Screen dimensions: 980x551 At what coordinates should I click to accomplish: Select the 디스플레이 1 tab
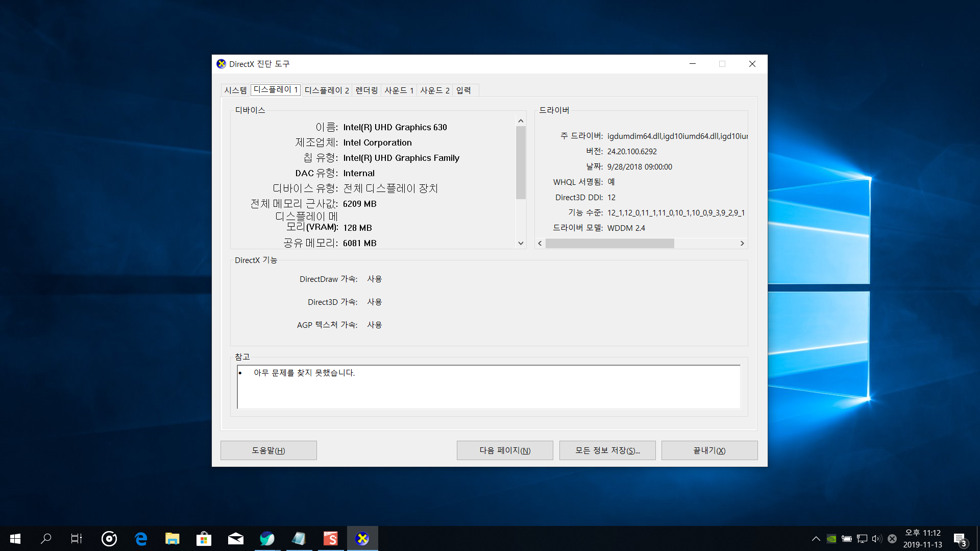pyautogui.click(x=276, y=89)
